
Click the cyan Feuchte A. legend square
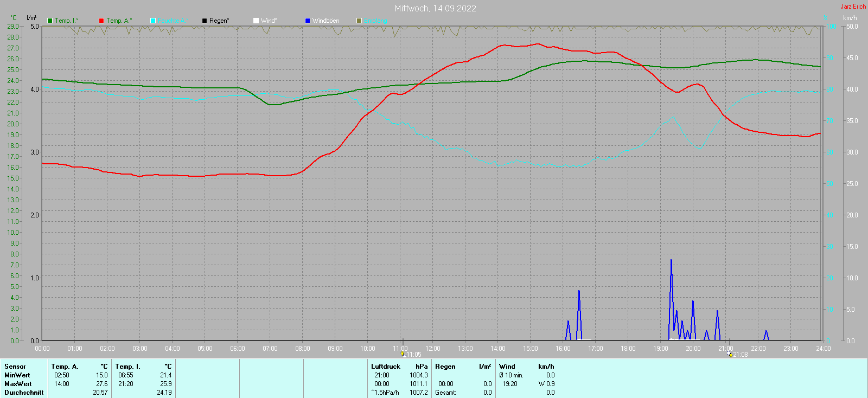tap(153, 21)
